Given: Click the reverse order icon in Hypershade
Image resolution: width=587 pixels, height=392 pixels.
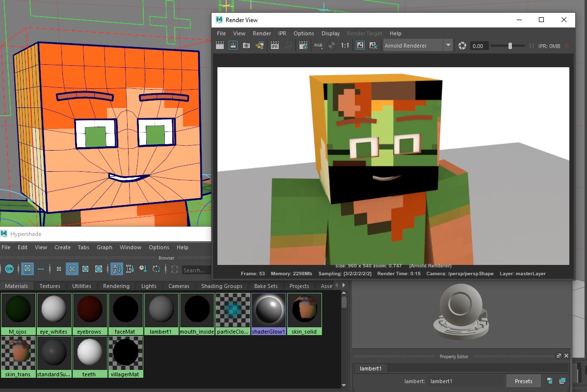Looking at the screenshot, I should (157, 268).
